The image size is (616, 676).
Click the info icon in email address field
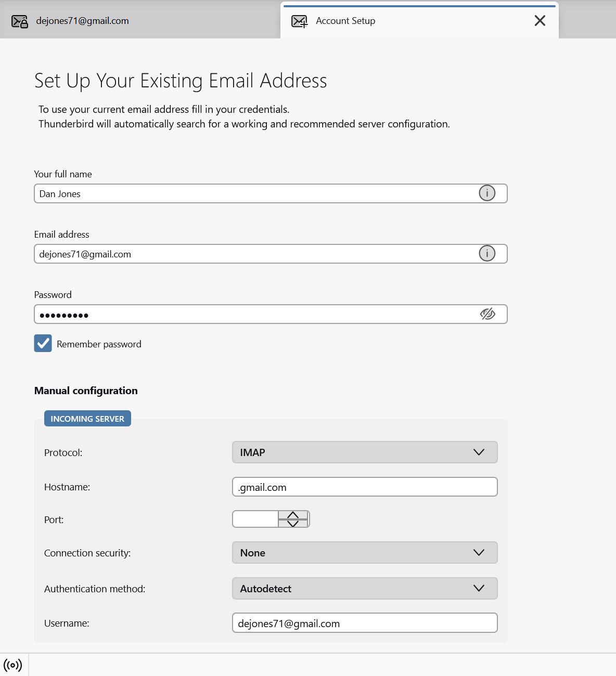coord(487,254)
